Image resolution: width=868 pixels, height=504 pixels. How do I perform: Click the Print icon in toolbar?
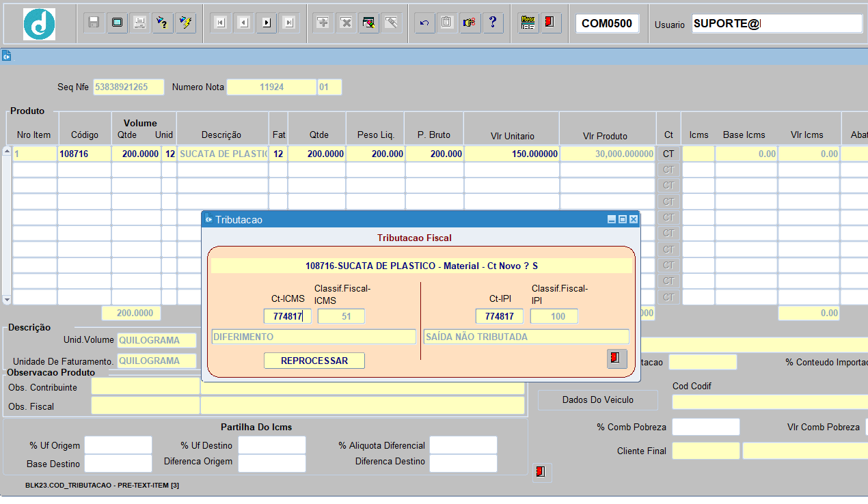click(139, 23)
